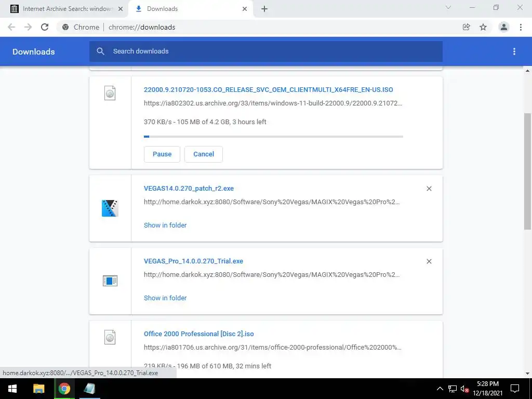Viewport: 532px width, 399px height.
Task: Share this page icon
Action: [467, 27]
